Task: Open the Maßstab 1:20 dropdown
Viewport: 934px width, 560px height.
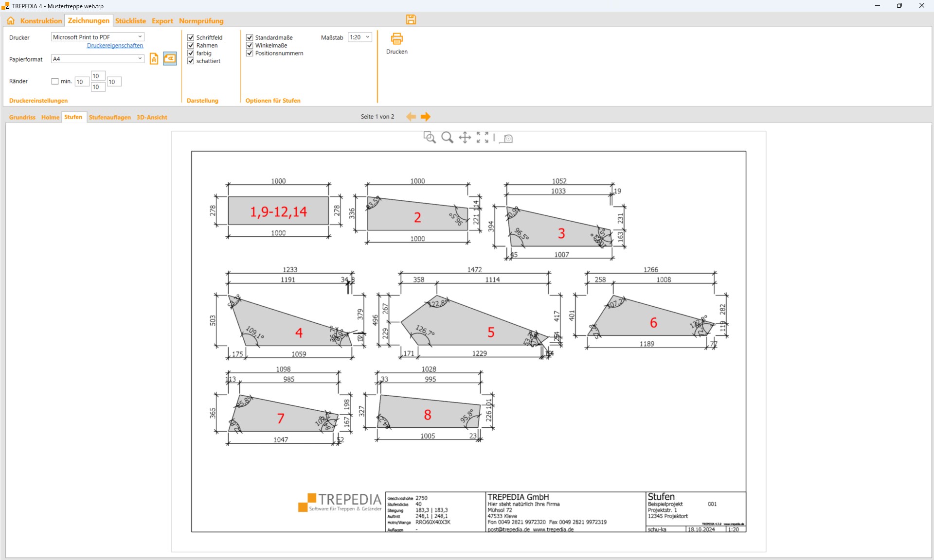Action: 367,37
